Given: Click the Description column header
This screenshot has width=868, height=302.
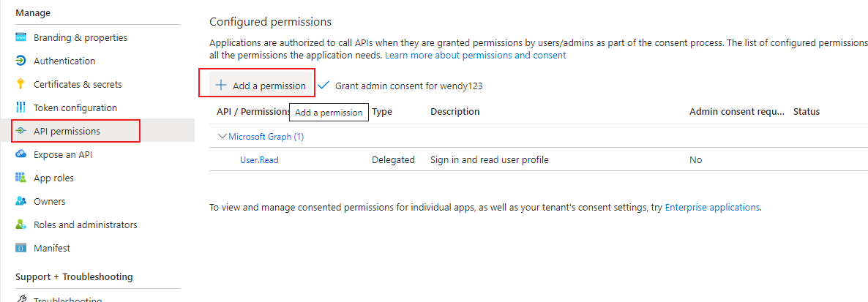Looking at the screenshot, I should [455, 112].
